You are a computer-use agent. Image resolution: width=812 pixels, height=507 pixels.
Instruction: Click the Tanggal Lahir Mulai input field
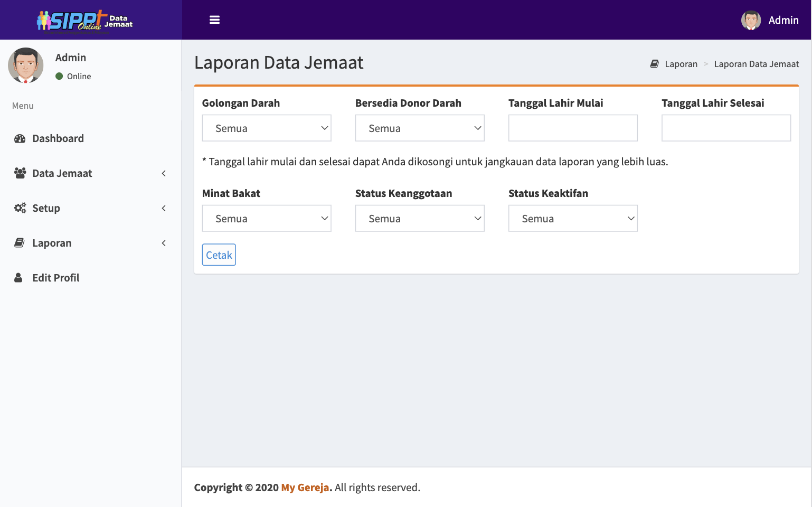click(573, 128)
